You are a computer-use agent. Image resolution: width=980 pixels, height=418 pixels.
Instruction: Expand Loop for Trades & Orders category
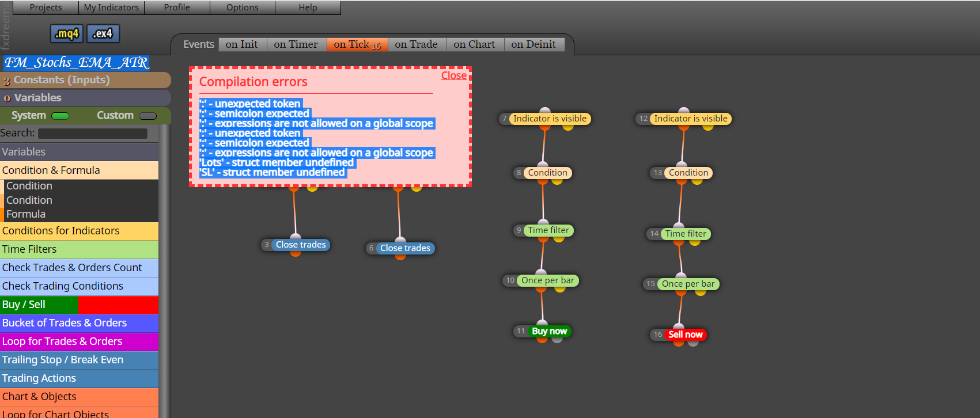79,341
